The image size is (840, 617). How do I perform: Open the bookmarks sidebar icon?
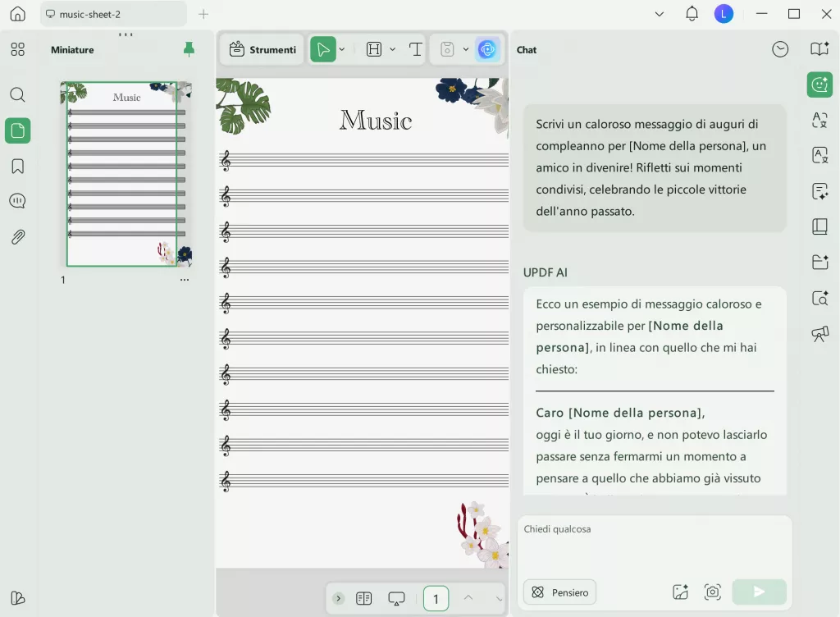(x=18, y=166)
